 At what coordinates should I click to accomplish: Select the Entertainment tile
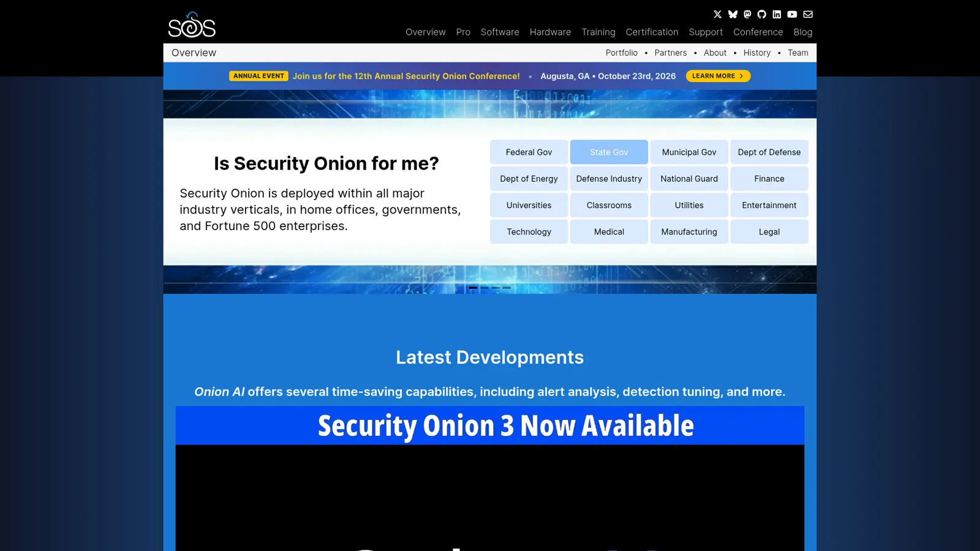(x=769, y=205)
